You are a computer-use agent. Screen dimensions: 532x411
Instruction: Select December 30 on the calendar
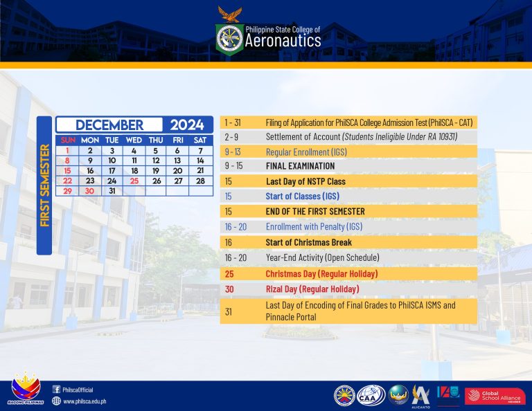tap(89, 191)
